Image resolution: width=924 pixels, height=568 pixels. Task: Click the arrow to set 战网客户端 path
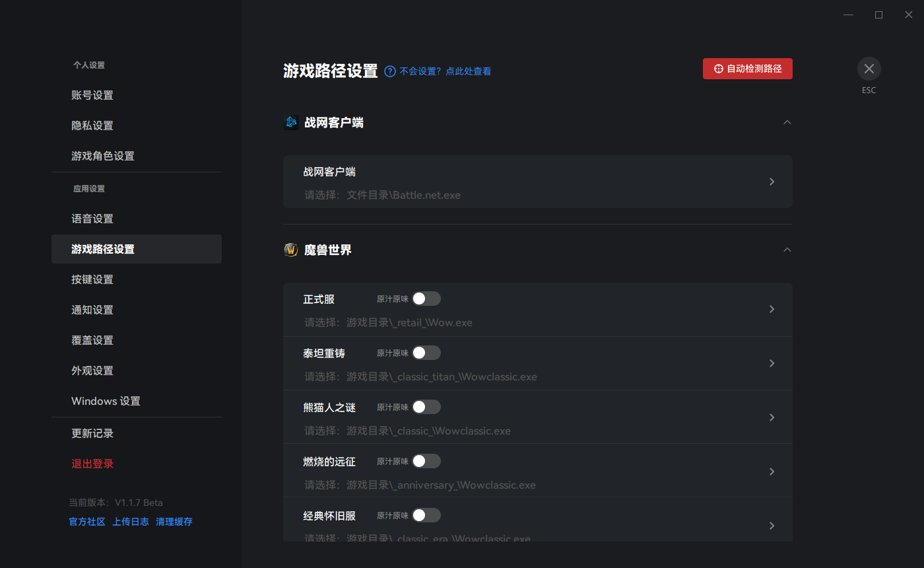772,182
